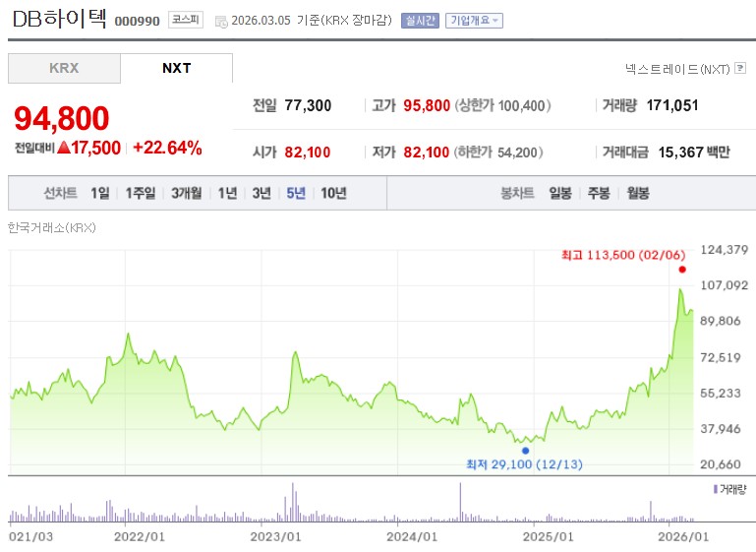This screenshot has width=756, height=552.
Task: Click the blue 최저 29,100 low point marker
Action: click(526, 451)
